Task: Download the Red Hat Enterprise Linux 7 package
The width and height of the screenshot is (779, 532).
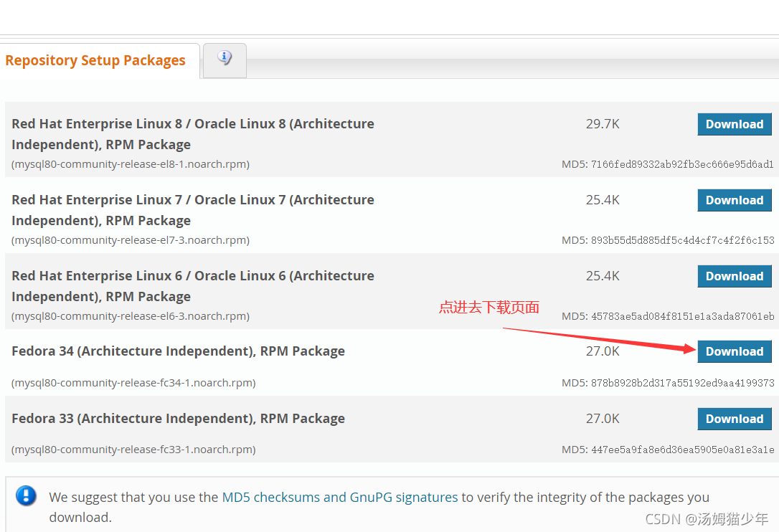Action: tap(735, 200)
